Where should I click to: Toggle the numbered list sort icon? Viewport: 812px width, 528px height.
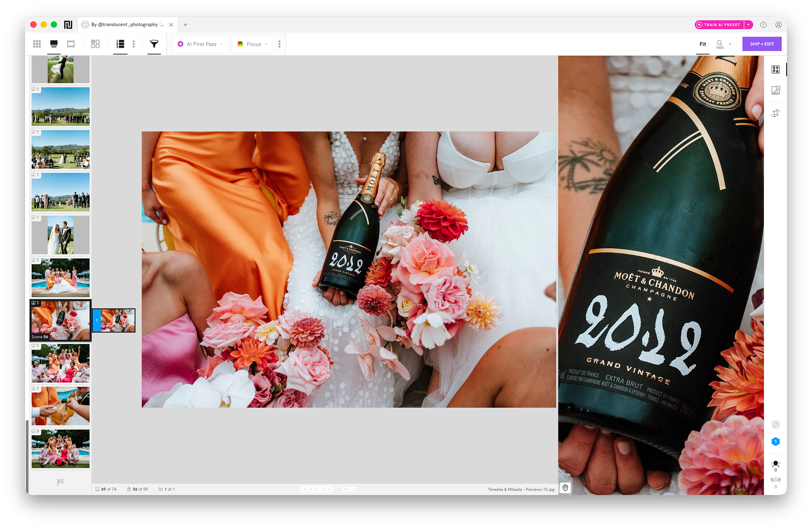tap(120, 44)
